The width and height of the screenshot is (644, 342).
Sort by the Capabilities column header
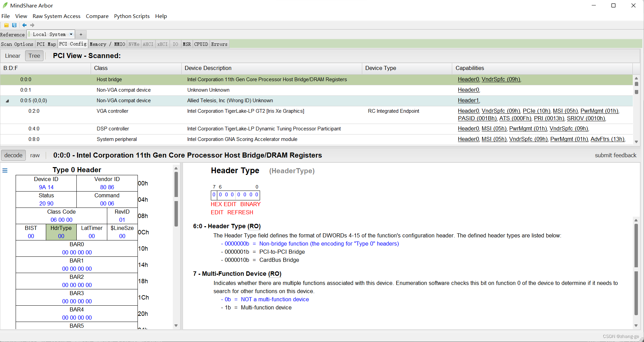coord(542,68)
